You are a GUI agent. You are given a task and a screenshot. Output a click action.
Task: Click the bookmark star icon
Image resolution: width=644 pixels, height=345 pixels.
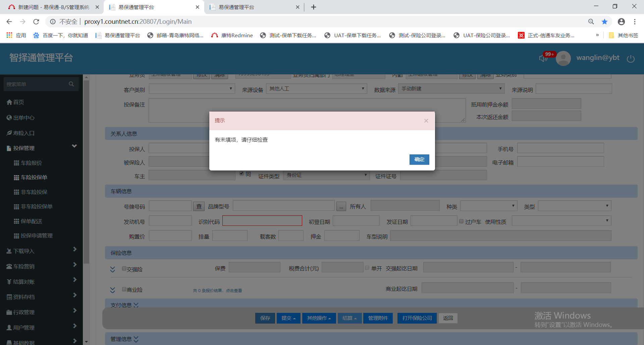[604, 22]
